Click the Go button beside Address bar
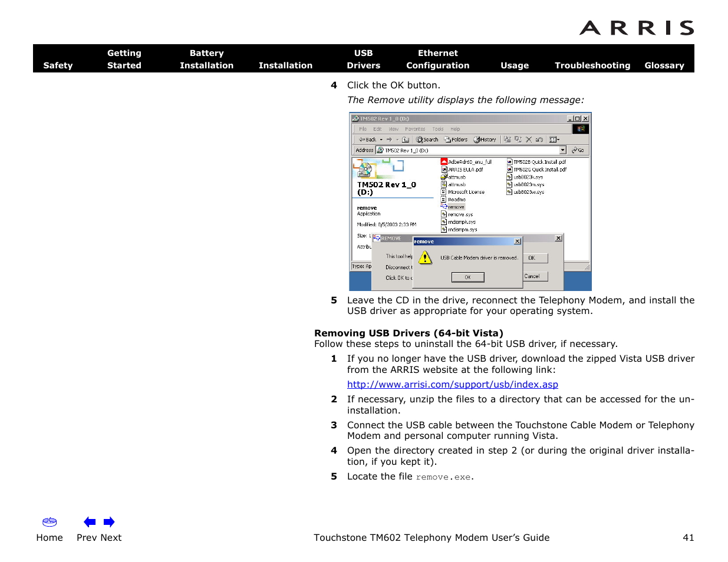The image size is (728, 562). click(578, 150)
